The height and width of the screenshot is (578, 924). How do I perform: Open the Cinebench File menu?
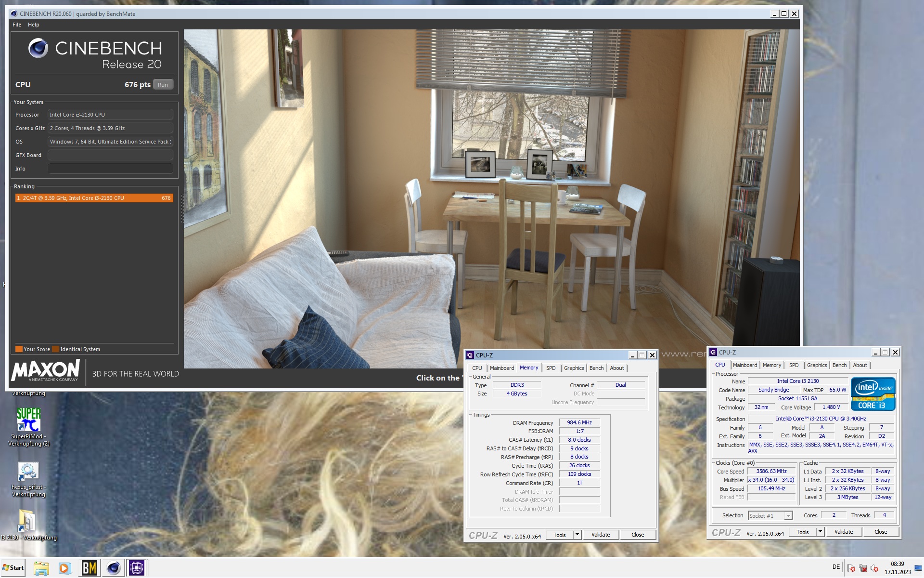16,25
